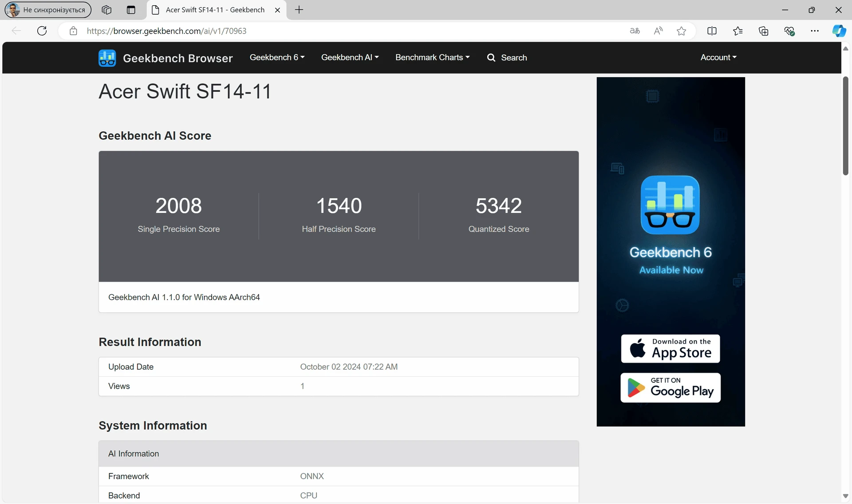
Task: Click the ONNX framework value
Action: [312, 476]
